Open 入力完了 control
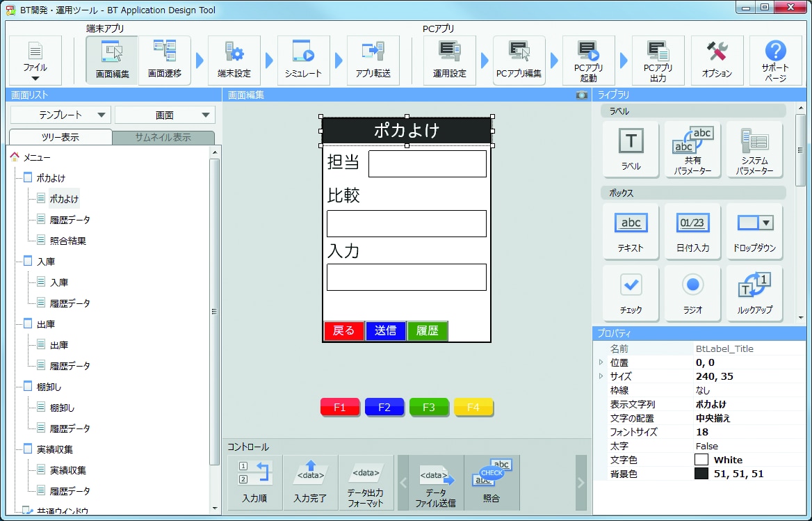Screen dimensions: 812x521 click(x=310, y=482)
